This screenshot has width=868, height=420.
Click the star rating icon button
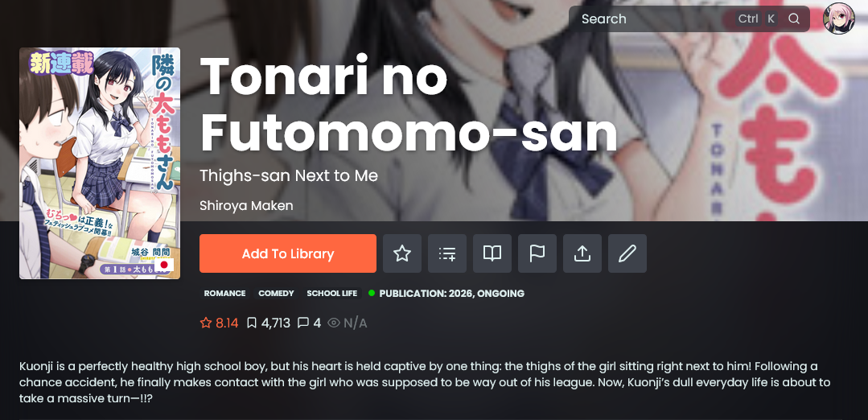[x=402, y=253]
